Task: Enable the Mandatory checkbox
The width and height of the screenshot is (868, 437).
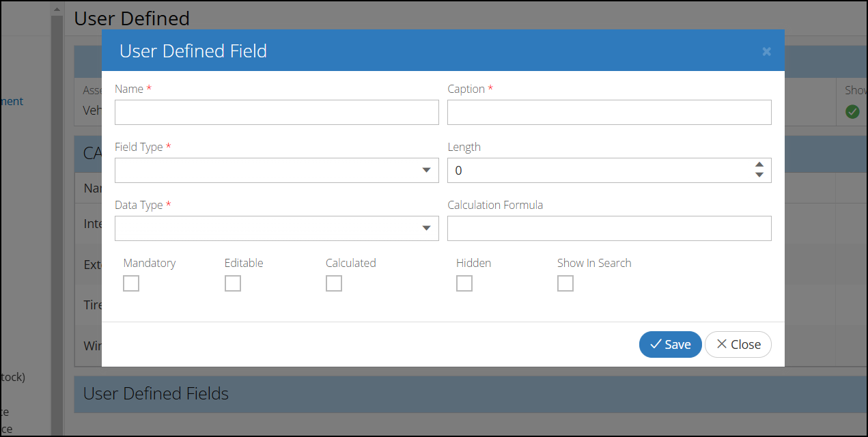Action: point(131,283)
